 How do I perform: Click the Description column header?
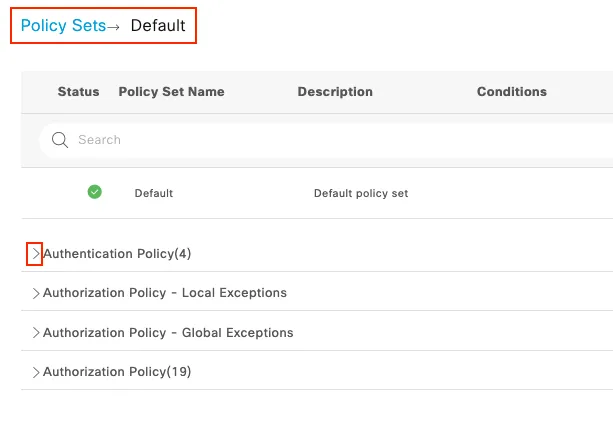coord(335,92)
